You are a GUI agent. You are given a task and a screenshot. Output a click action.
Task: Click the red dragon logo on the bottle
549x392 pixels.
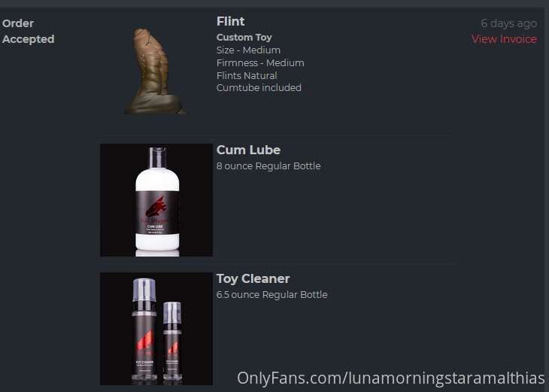[x=156, y=206]
